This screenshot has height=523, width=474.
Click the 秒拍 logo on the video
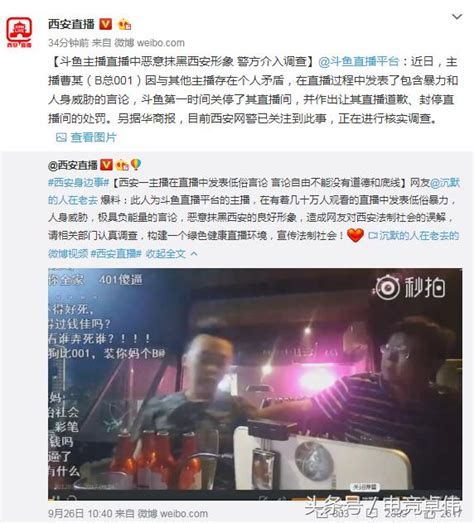[410, 287]
